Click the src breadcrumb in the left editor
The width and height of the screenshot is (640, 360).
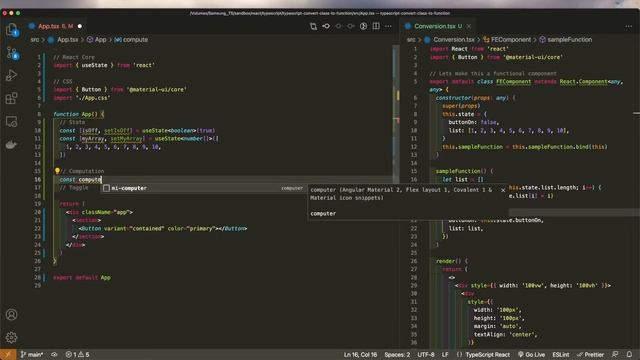click(x=35, y=40)
